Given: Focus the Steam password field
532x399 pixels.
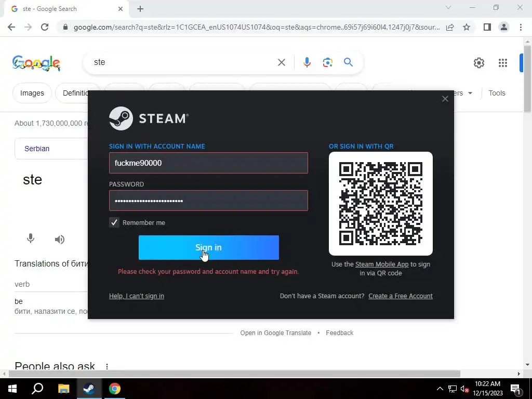Looking at the screenshot, I should click(208, 201).
